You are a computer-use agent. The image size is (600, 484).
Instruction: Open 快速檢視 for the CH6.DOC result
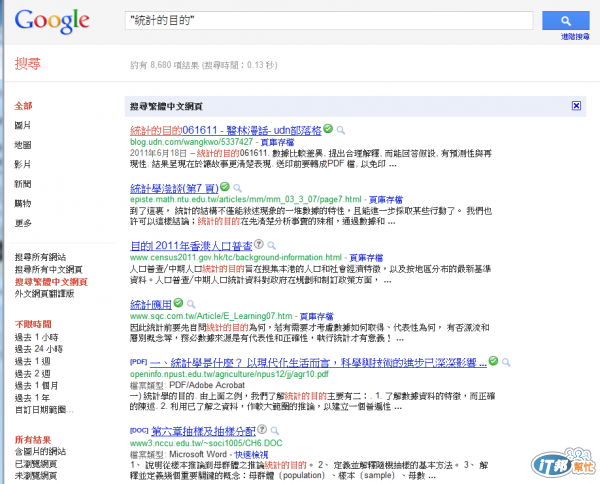251,455
